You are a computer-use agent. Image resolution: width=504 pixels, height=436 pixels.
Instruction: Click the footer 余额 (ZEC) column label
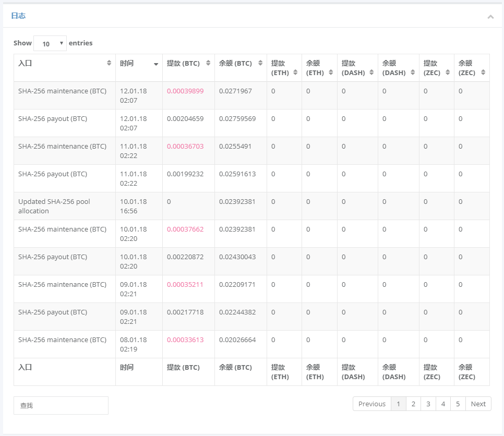tap(467, 372)
